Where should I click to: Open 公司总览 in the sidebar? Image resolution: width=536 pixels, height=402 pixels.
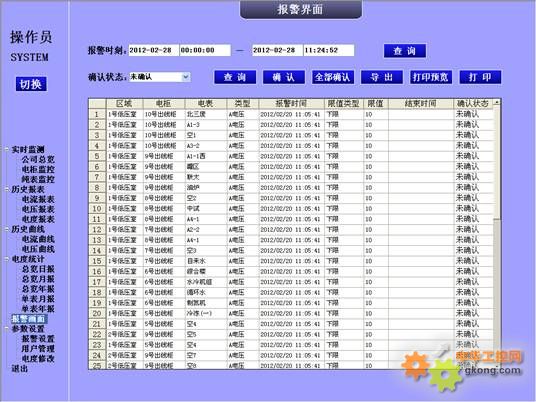[38, 159]
